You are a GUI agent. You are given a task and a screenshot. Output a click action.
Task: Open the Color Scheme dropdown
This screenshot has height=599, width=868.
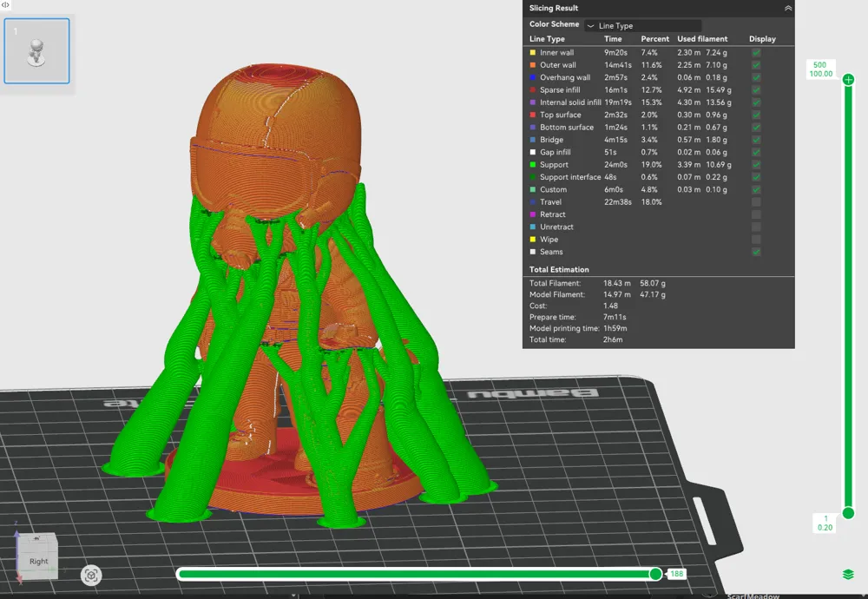point(642,26)
